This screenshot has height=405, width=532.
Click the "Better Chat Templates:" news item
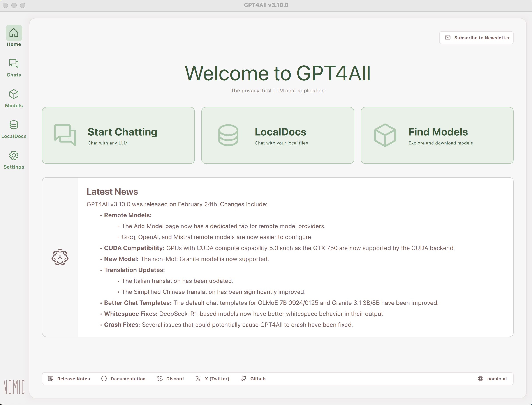point(271,303)
